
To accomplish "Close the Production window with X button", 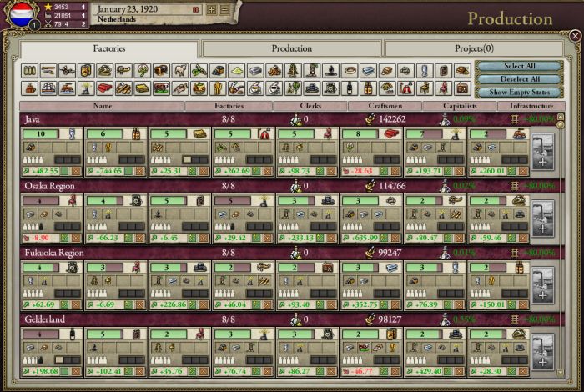I will click(573, 36).
